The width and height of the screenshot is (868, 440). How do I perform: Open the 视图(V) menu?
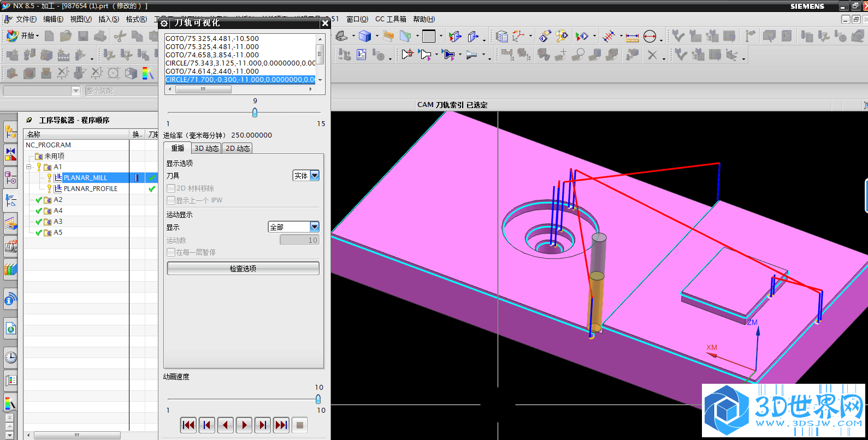pyautogui.click(x=81, y=19)
